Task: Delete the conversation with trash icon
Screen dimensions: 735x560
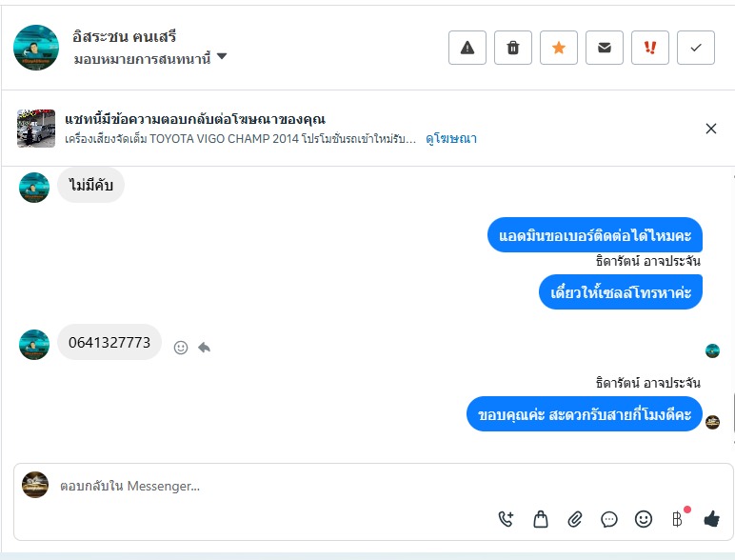Action: (513, 48)
